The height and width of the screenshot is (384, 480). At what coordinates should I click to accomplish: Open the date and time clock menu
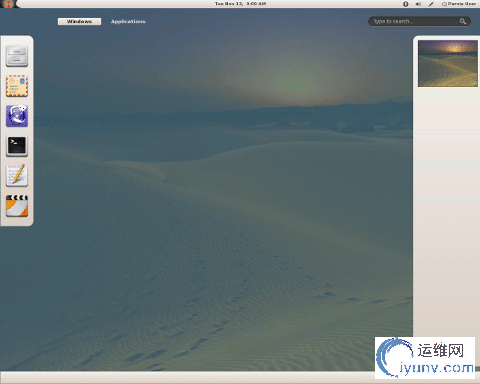coord(240,4)
